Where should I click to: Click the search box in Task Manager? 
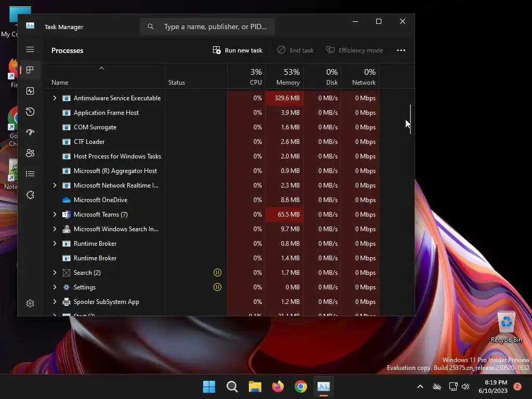207,26
